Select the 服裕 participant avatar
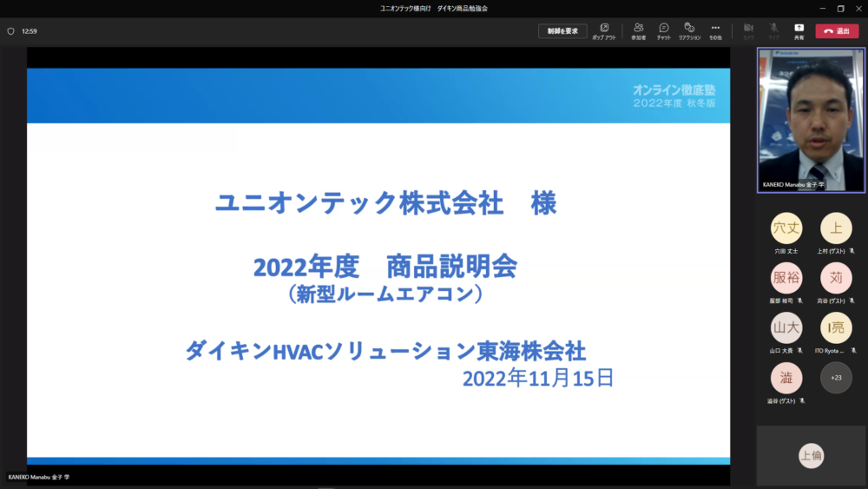 coord(786,278)
